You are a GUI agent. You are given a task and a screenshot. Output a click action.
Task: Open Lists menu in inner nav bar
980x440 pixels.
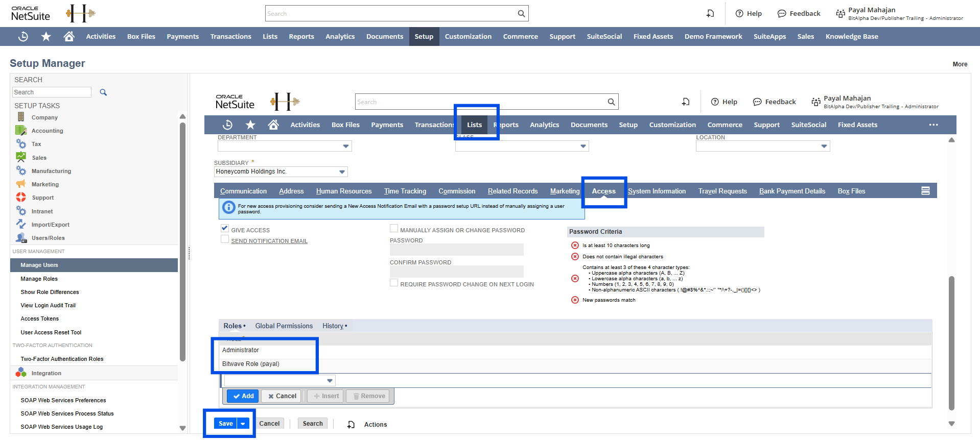click(474, 125)
